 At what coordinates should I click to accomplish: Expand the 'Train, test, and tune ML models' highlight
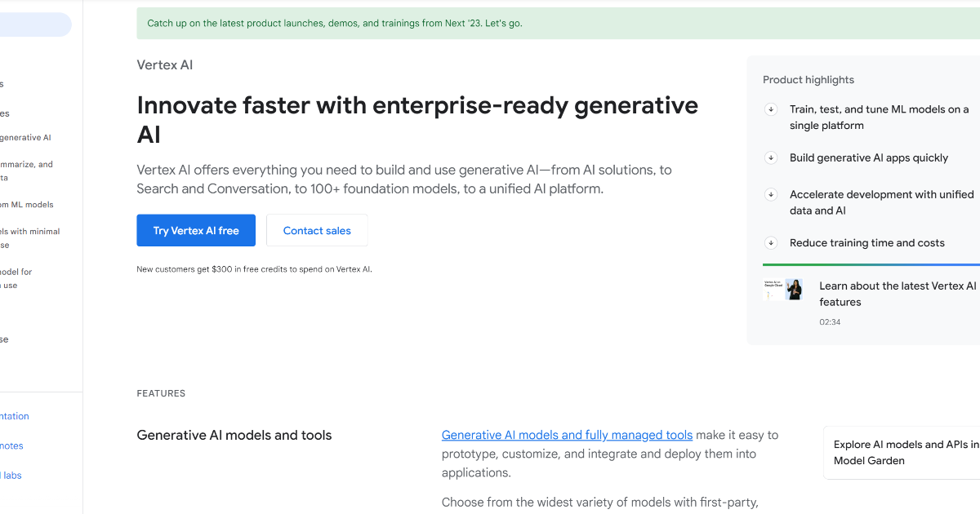(878, 117)
